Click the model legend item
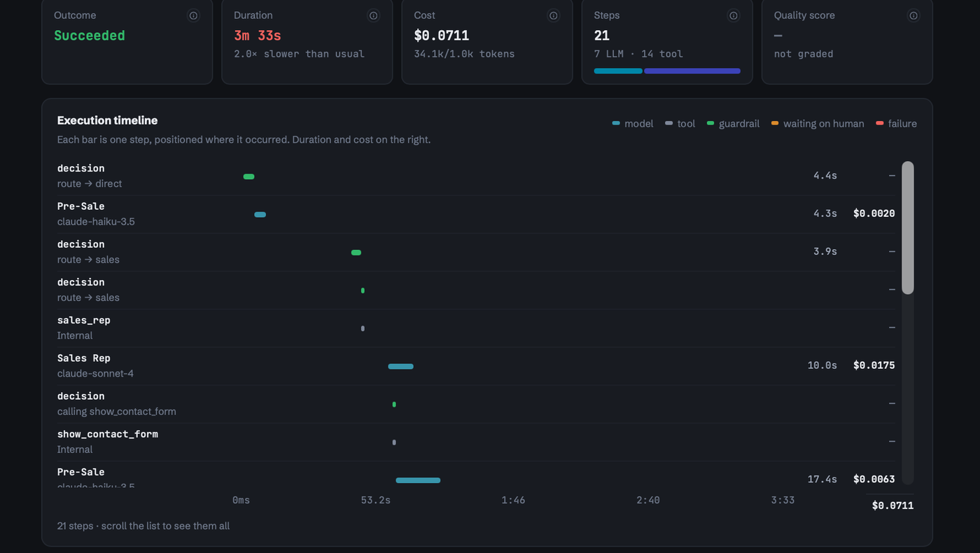The width and height of the screenshot is (980, 553). tap(633, 124)
